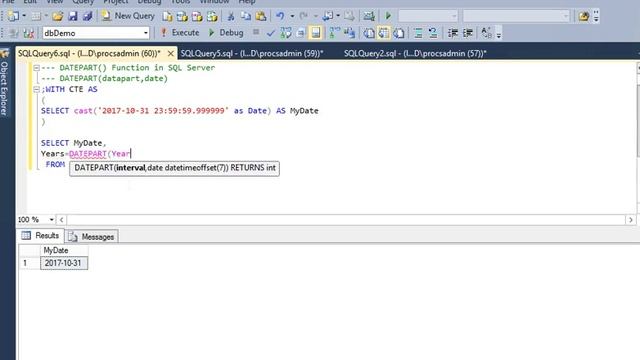Screen dimensions: 640x360
Task: Select the 2017-10-31 result cell
Action: click(64, 263)
